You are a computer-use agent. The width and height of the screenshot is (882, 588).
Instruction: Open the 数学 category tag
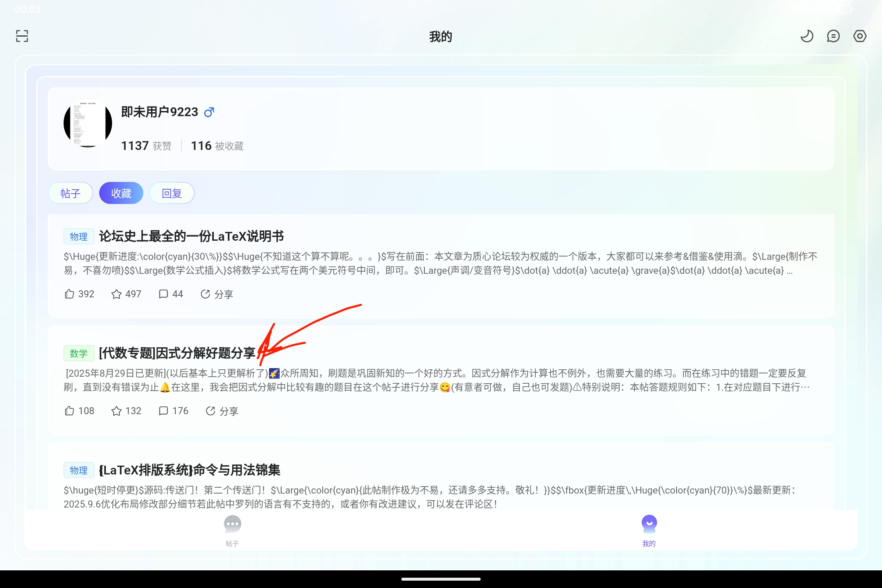79,353
